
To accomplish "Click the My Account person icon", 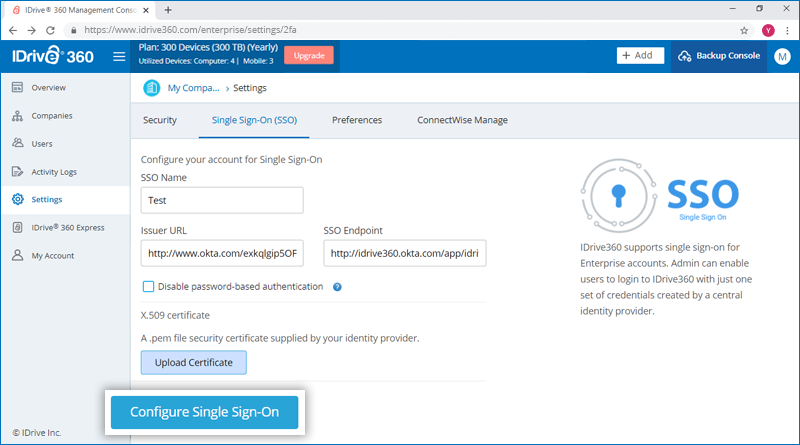I will click(17, 255).
